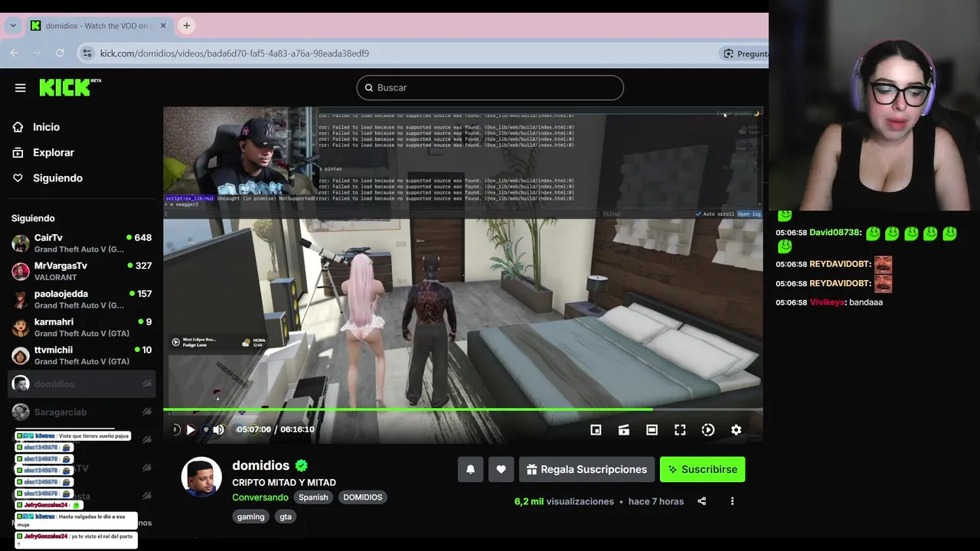Click the video timestamp 05:07:00

[x=253, y=429]
